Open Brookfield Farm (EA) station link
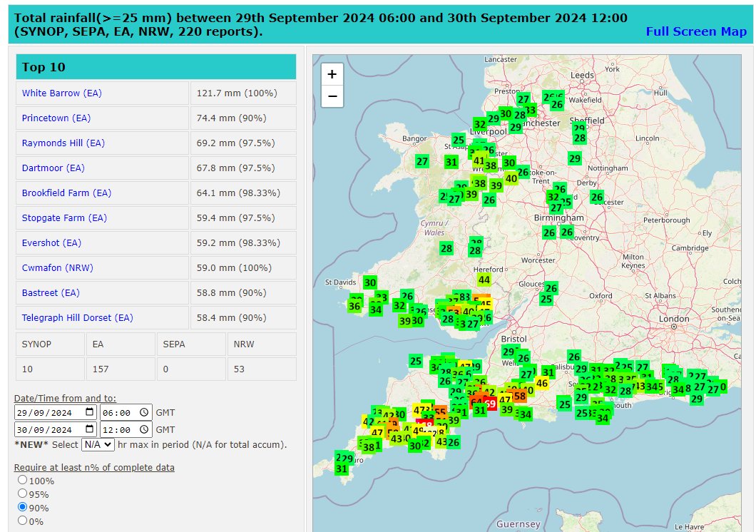This screenshot has height=532, width=756. pyautogui.click(x=66, y=193)
